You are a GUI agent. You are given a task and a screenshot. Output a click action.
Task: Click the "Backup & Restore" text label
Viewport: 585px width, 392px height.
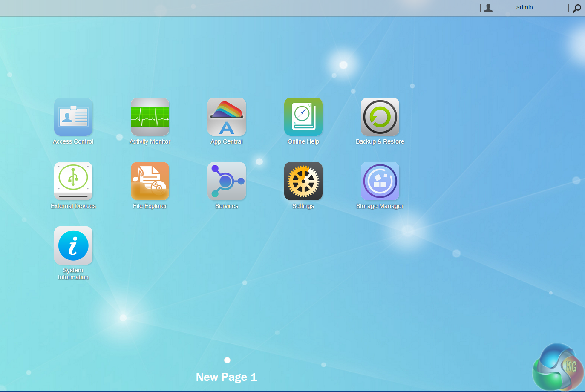pos(380,141)
